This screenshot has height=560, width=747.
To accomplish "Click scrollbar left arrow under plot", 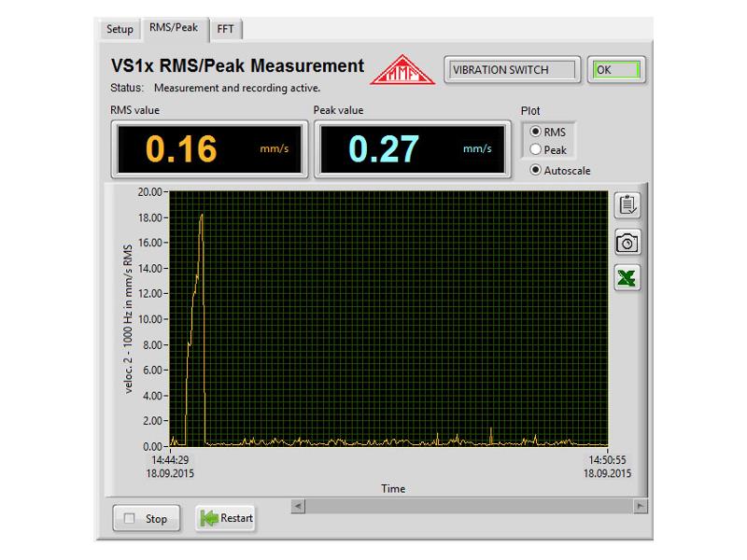I will [x=298, y=506].
